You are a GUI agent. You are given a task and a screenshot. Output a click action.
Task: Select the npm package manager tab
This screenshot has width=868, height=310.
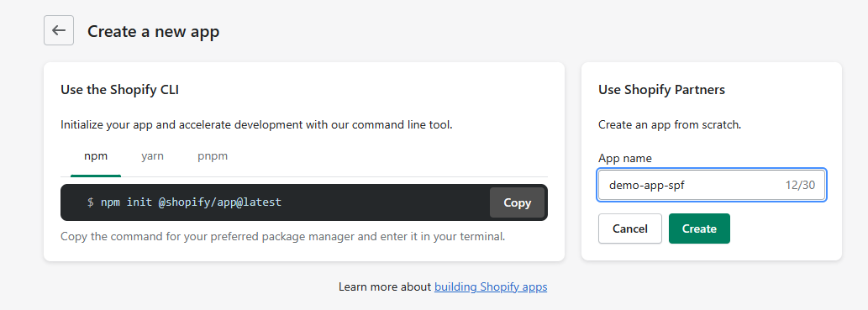pyautogui.click(x=96, y=156)
